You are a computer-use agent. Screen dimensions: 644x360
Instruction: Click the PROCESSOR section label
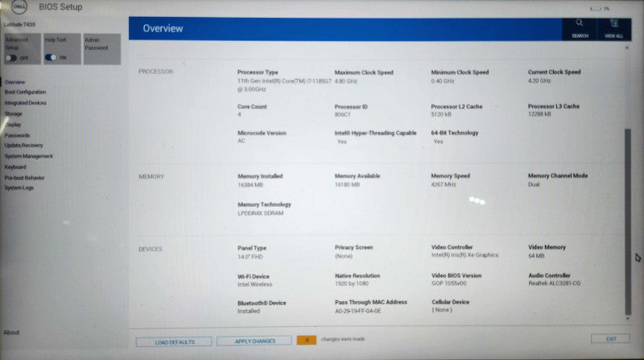(x=155, y=72)
